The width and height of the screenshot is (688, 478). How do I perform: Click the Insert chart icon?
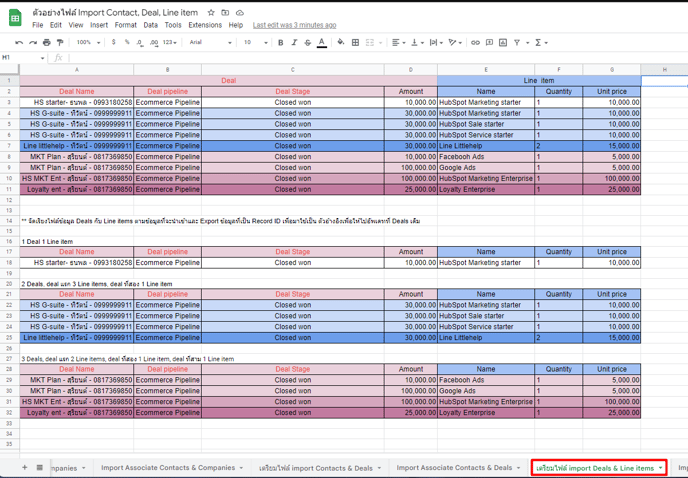[x=503, y=43]
